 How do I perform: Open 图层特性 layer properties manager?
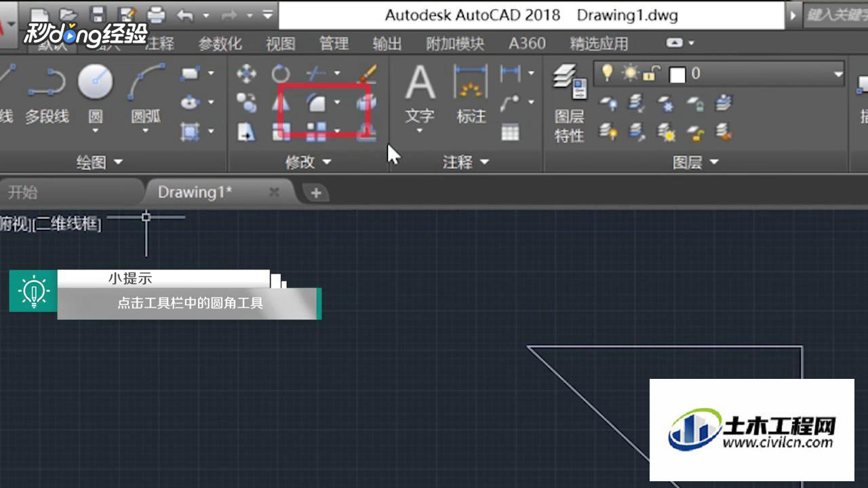[569, 103]
